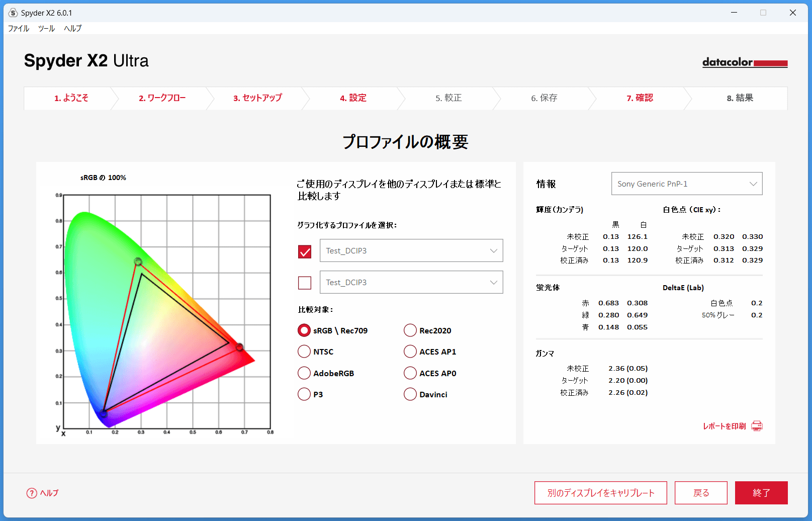Screen dimensions: 812x521
Task: Click the 白色点 (CIE xy) heading
Action: click(692, 210)
